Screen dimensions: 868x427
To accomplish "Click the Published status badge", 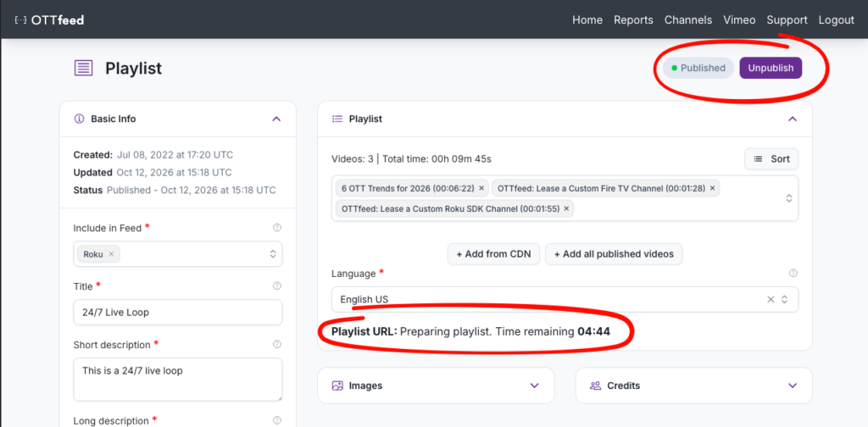I will 698,68.
